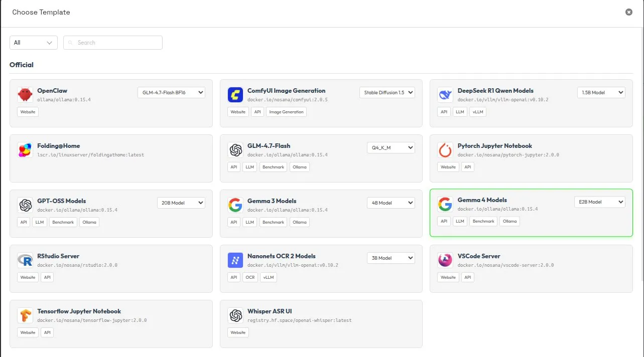The width and height of the screenshot is (644, 357).
Task: Click the Whisper ASR UI logo icon
Action: [235, 315]
